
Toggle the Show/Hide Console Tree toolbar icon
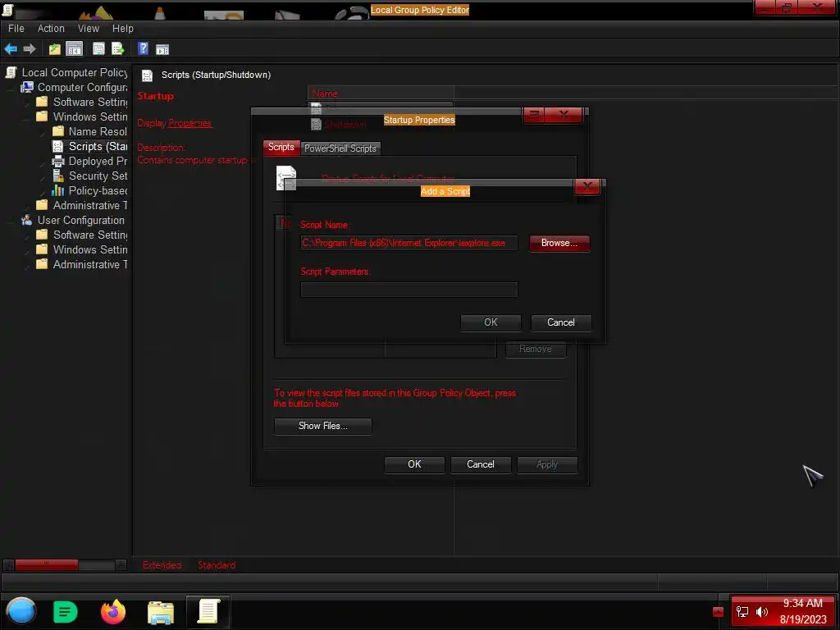pos(75,49)
